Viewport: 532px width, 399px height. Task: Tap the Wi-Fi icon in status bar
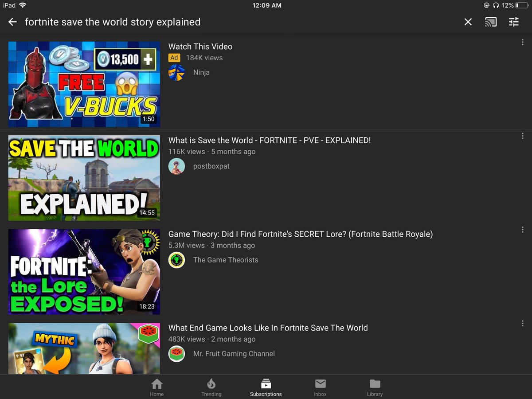[23, 5]
